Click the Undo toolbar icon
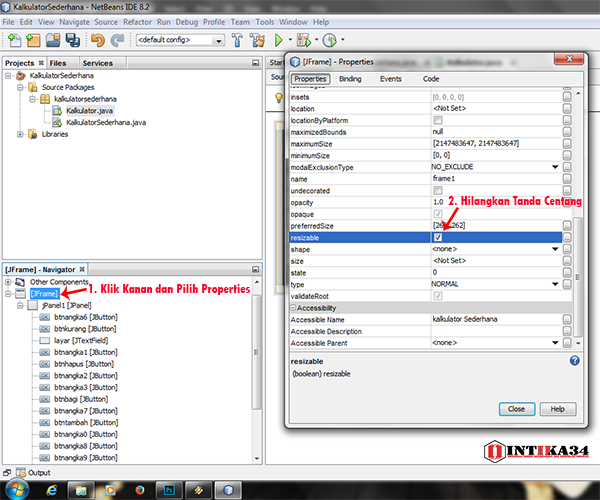 (98, 40)
